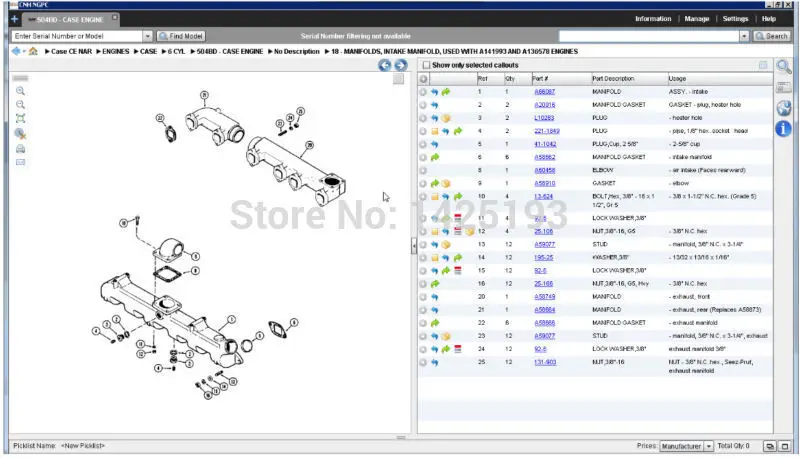Click blue arrow icon in MANIFOLD A66087 row
The image size is (800, 459).
tap(434, 92)
